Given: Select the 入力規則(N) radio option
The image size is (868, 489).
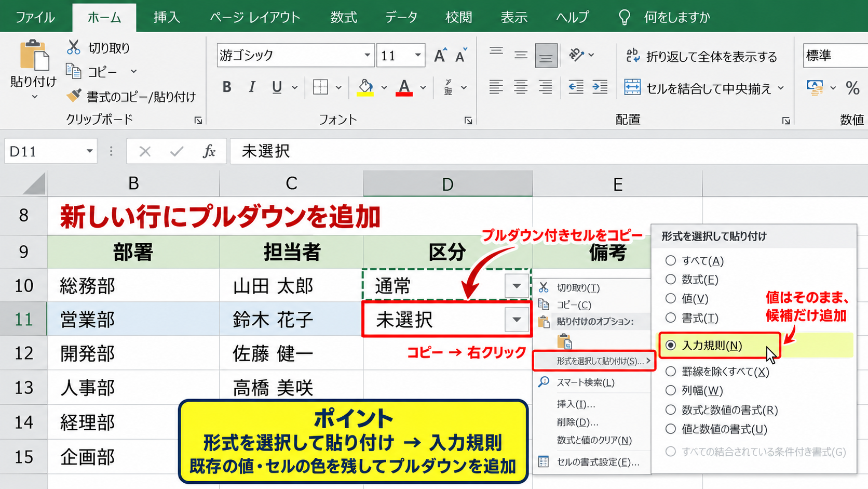Looking at the screenshot, I should [x=671, y=345].
